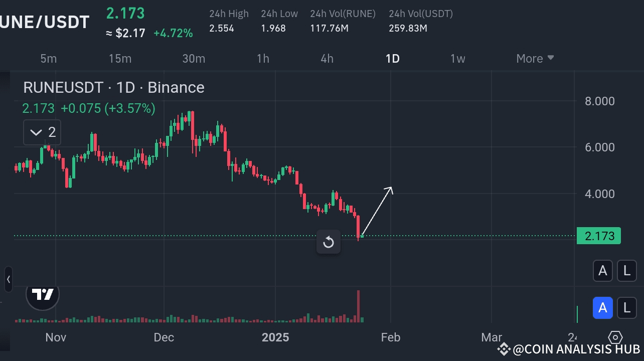
Task: Click the RUNEUSDT · 1D · Binance chart title
Action: click(114, 87)
